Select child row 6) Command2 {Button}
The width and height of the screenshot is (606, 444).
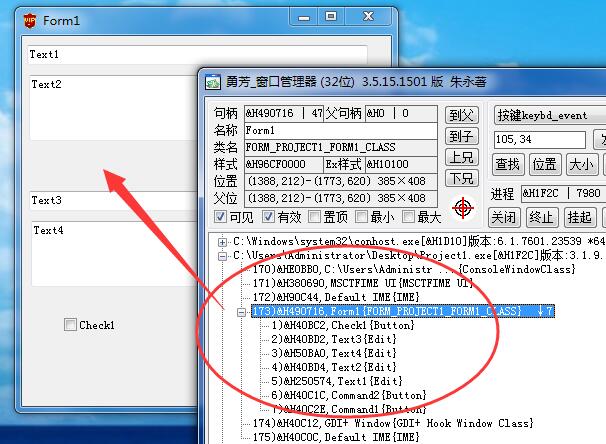(349, 395)
